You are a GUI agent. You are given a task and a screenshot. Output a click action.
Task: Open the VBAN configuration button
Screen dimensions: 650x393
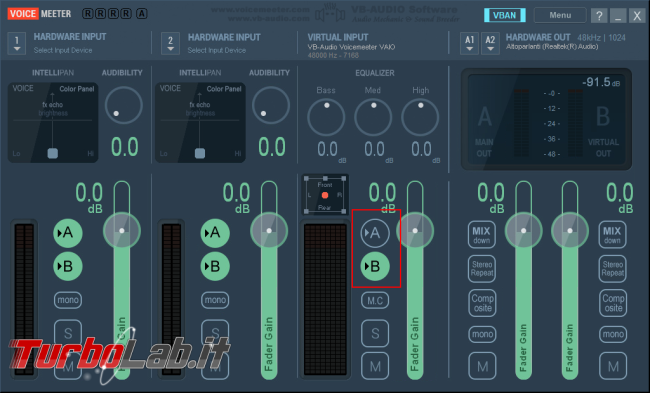pyautogui.click(x=504, y=15)
